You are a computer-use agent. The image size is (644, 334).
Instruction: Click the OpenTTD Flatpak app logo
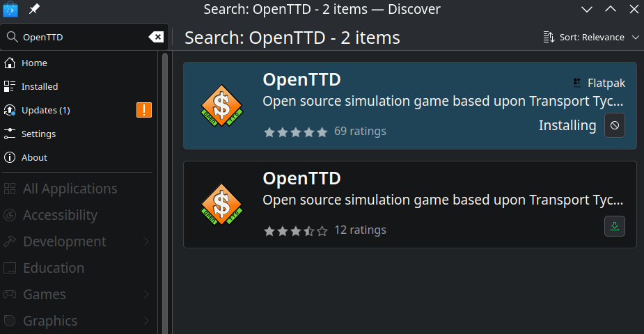[x=222, y=106]
